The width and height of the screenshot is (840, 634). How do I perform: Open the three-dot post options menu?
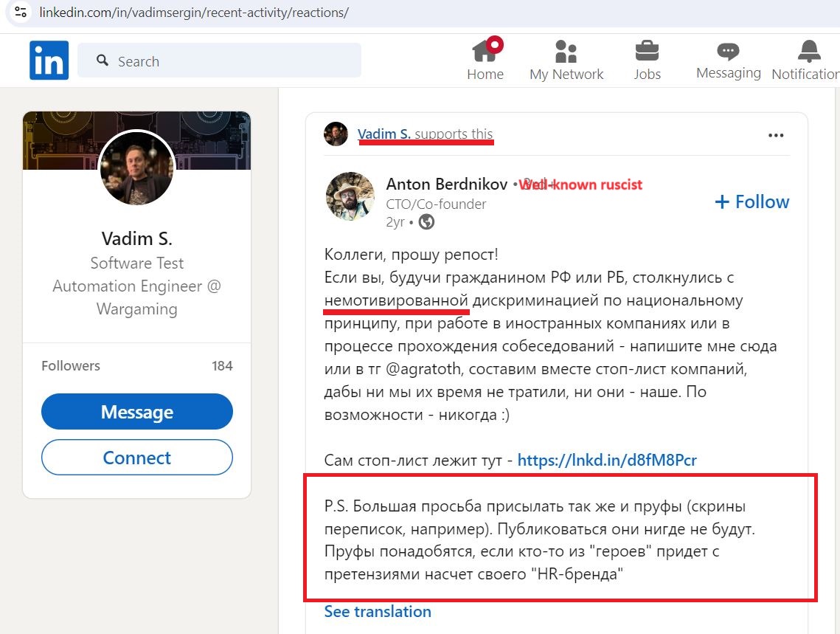(x=776, y=135)
